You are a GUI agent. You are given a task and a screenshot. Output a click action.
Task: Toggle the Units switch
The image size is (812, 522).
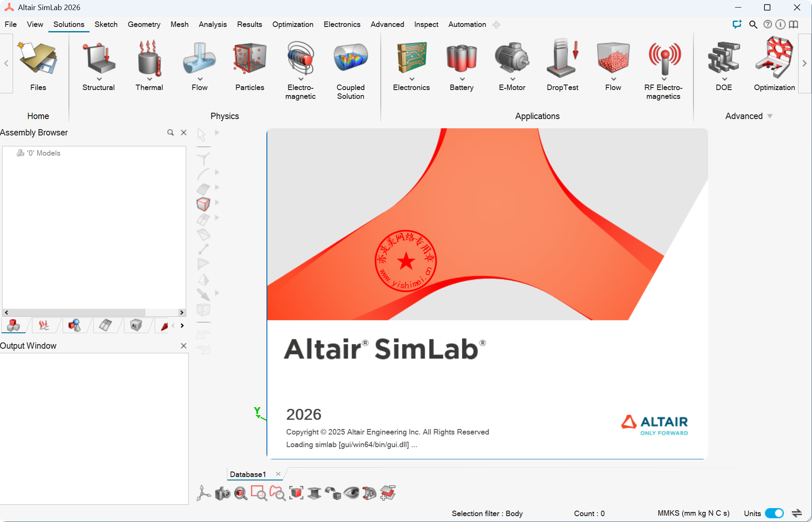pyautogui.click(x=774, y=513)
